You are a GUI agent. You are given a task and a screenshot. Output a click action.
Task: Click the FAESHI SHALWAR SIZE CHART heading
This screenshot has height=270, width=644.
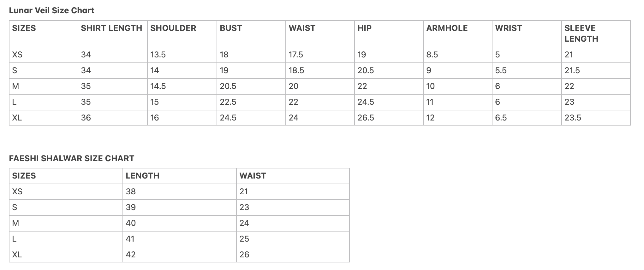pos(72,158)
